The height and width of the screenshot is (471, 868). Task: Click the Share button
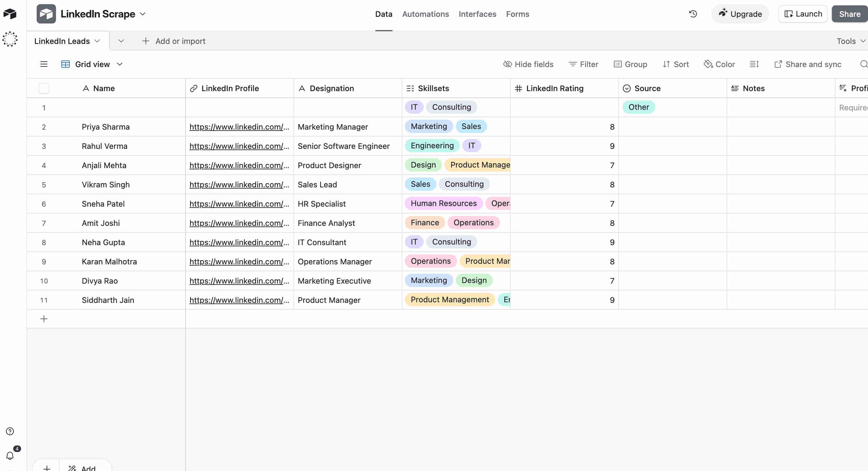[849, 14]
